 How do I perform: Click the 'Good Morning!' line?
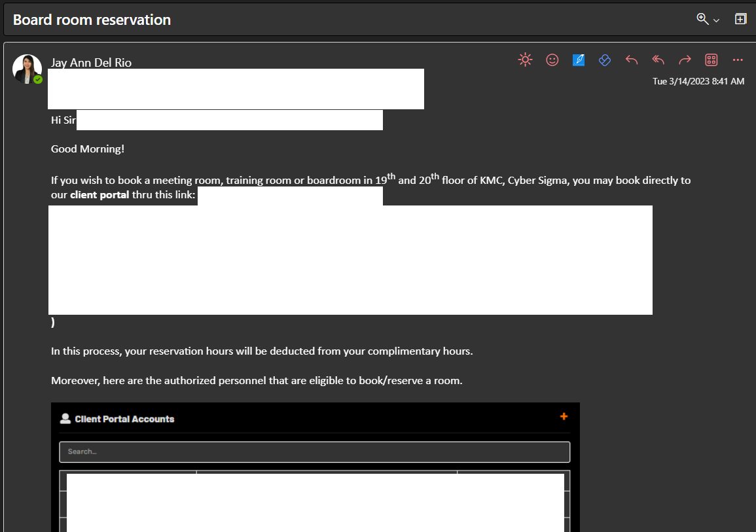(x=88, y=149)
